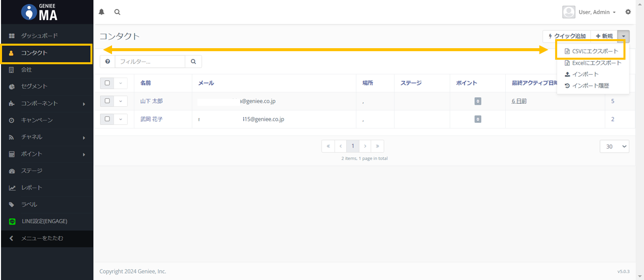Open contact 山下 太郎 link
The height and width of the screenshot is (280, 644).
(151, 101)
